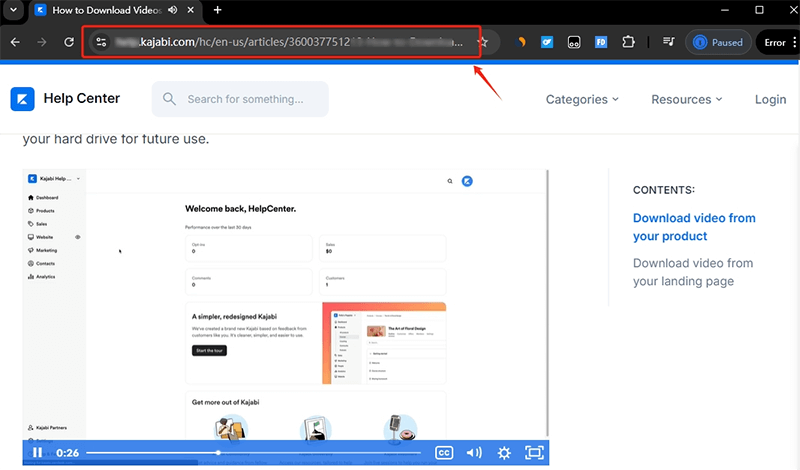Pause the video playback

(x=37, y=453)
